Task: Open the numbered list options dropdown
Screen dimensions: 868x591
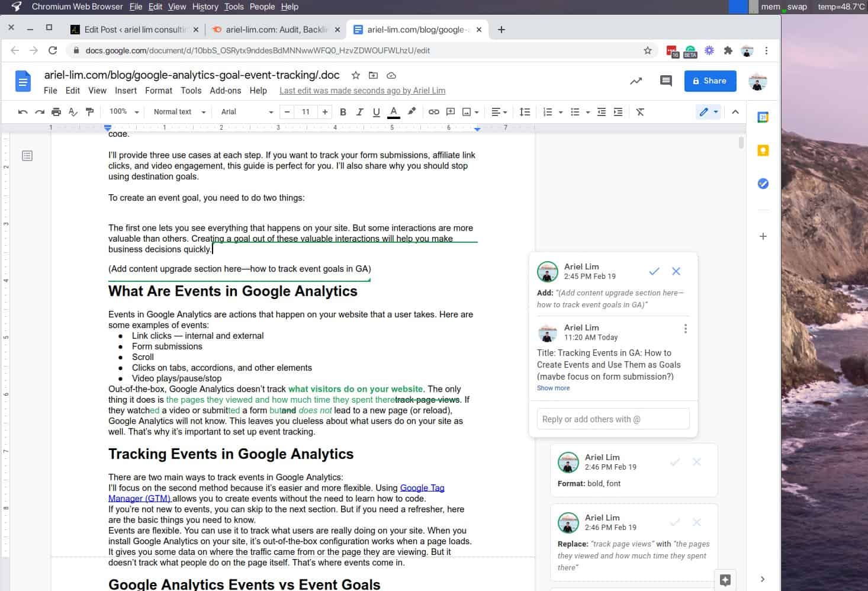Action: (x=561, y=112)
